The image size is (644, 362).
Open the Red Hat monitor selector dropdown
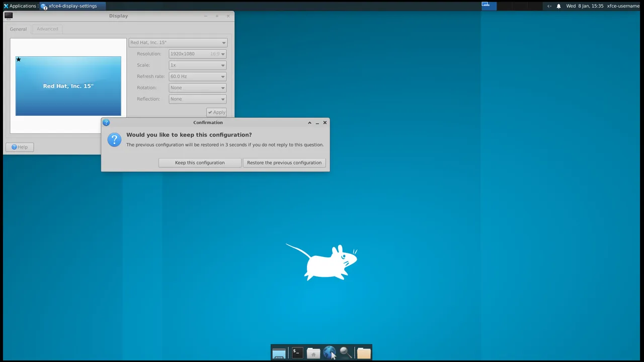click(x=178, y=43)
